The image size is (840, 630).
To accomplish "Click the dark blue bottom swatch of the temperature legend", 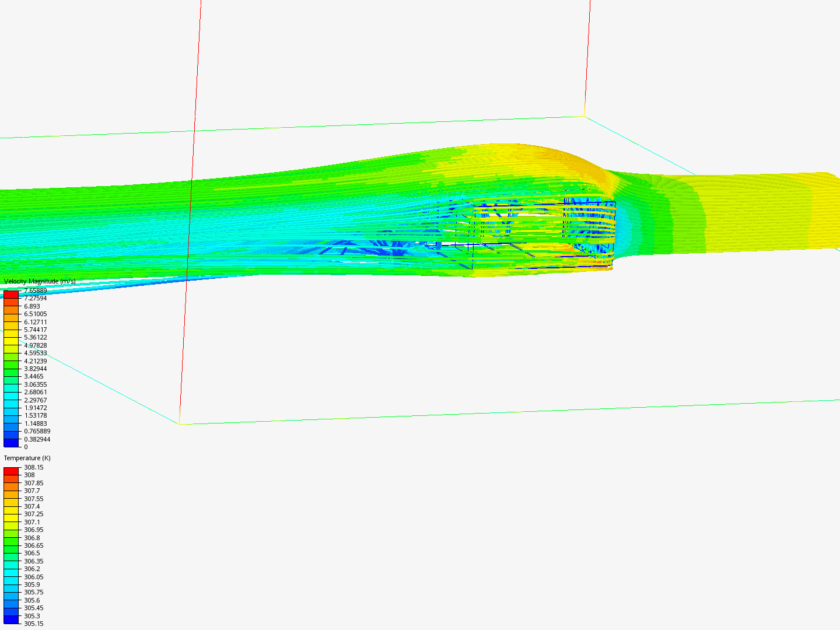I will [12, 620].
